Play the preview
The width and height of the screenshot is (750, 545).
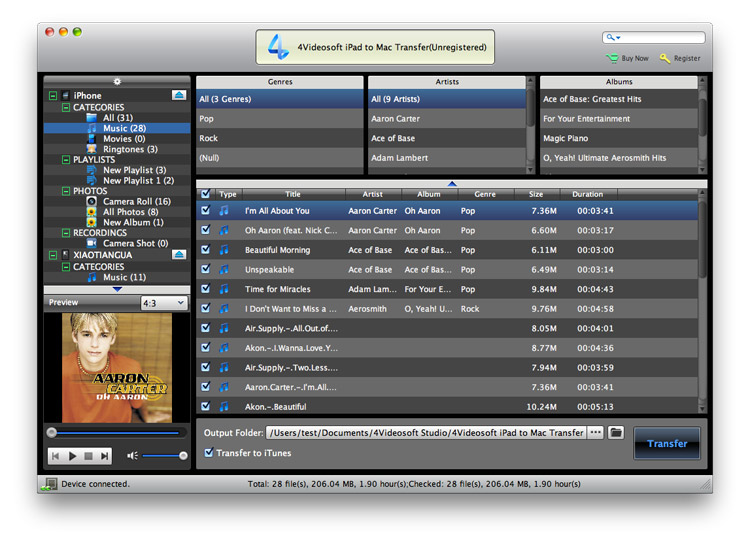[x=72, y=456]
